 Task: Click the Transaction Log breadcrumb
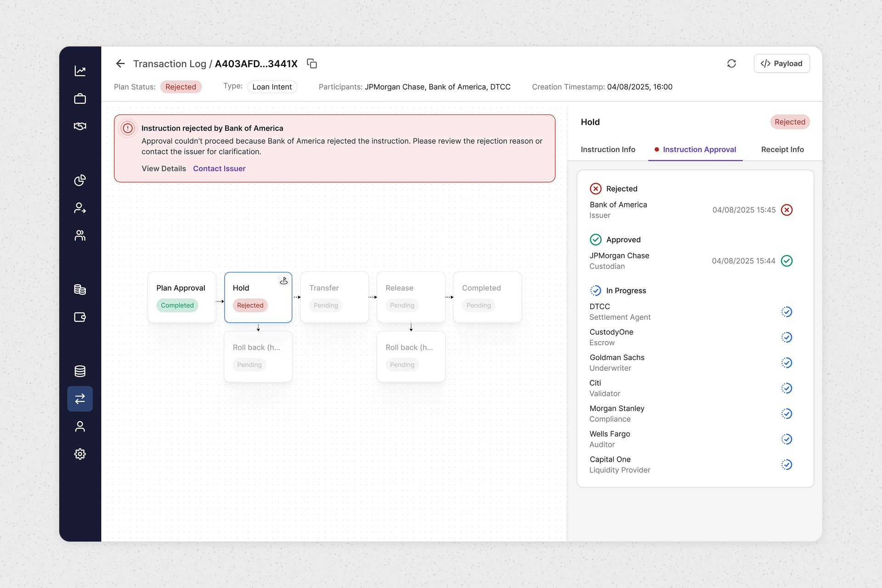(170, 64)
